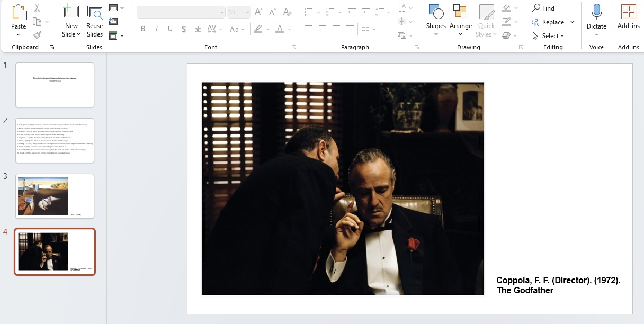
Task: Expand the Dictate options arrow
Action: click(x=597, y=35)
